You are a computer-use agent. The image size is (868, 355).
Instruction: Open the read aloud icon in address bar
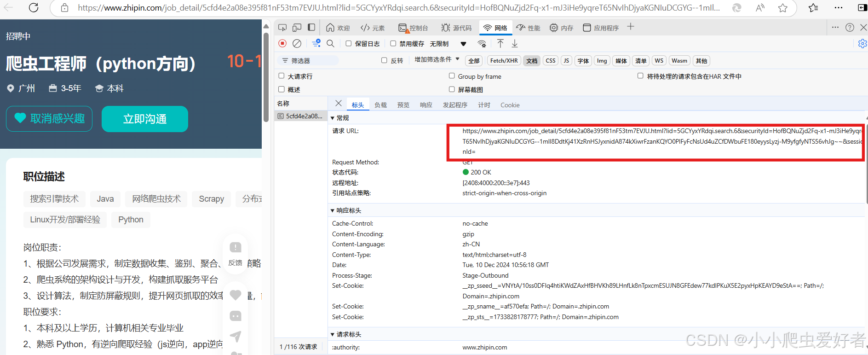[x=760, y=8]
